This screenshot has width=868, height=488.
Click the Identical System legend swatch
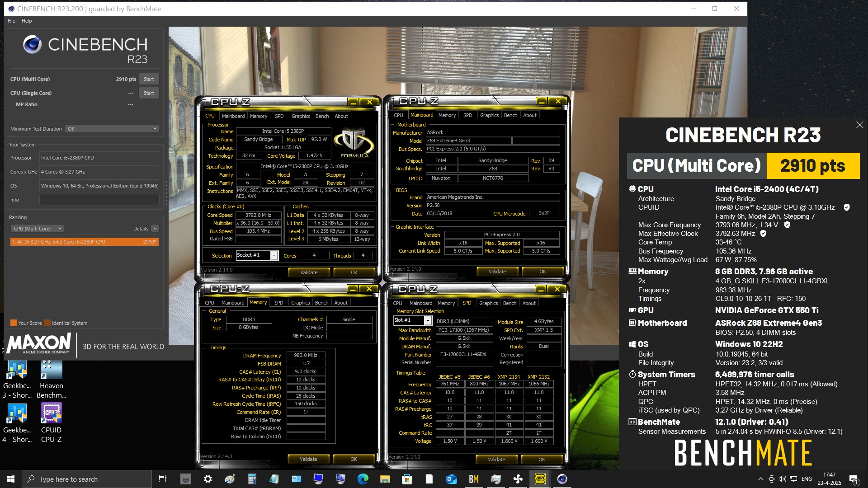(47, 323)
